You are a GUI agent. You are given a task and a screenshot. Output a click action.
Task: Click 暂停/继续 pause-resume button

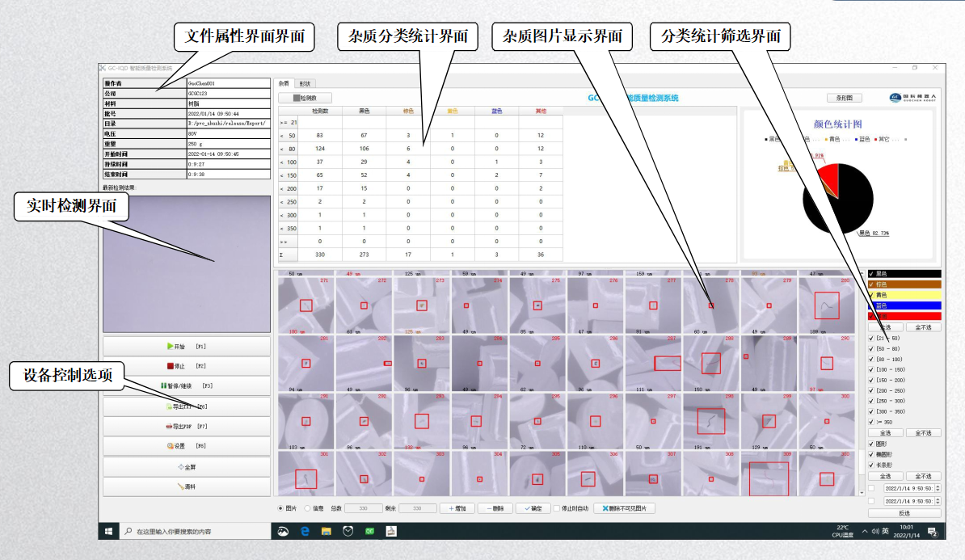pos(186,386)
